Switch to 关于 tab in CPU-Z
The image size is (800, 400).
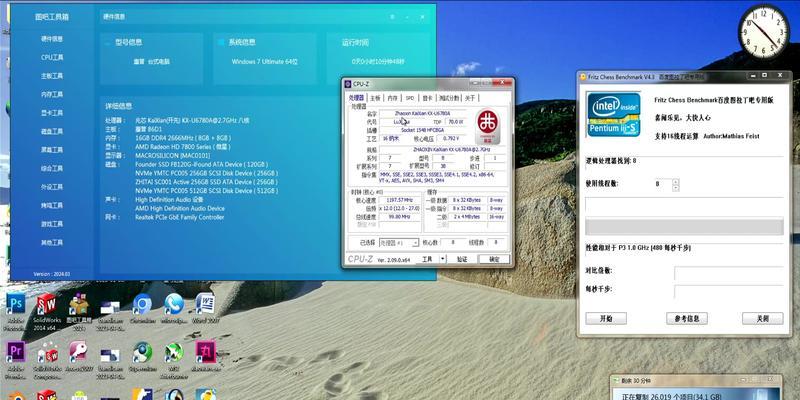470,98
